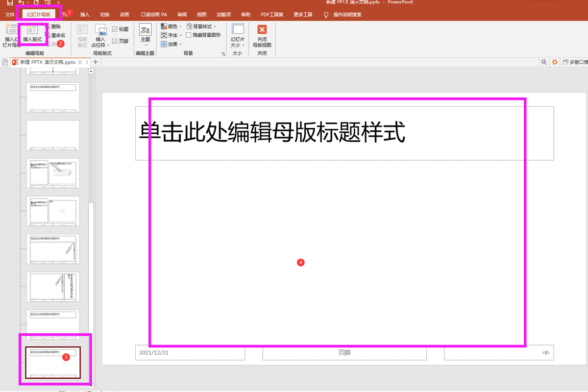Click the start-slideshow icon in quick access toolbar
Viewport: 588px width, 392px height.
point(48,2)
